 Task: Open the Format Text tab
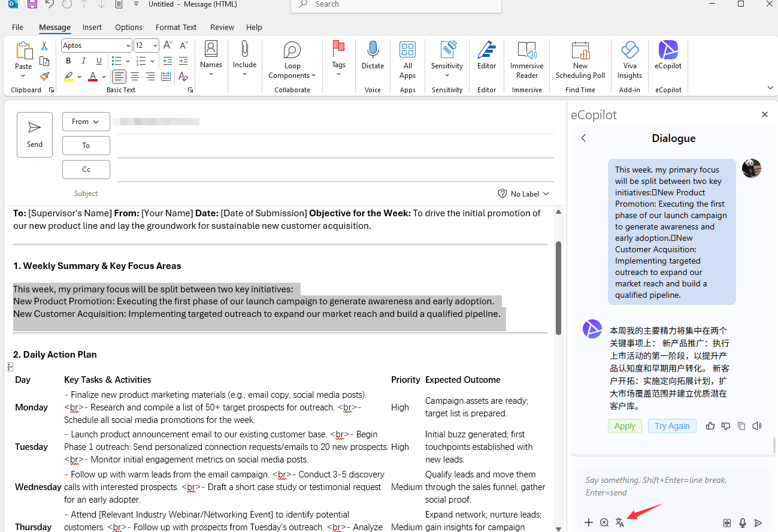176,27
